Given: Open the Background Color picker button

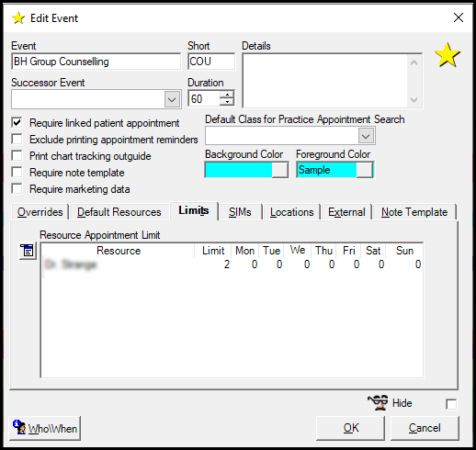Looking at the screenshot, I should click(x=279, y=170).
